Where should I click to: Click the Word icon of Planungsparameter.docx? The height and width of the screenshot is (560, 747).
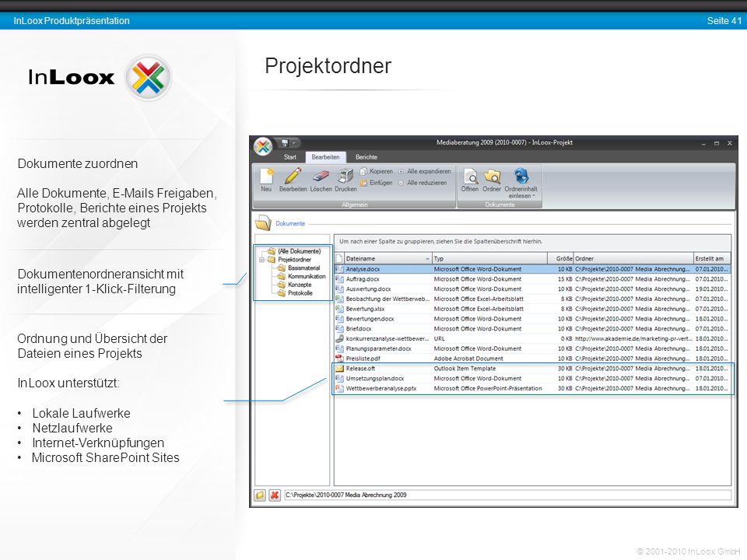339,348
